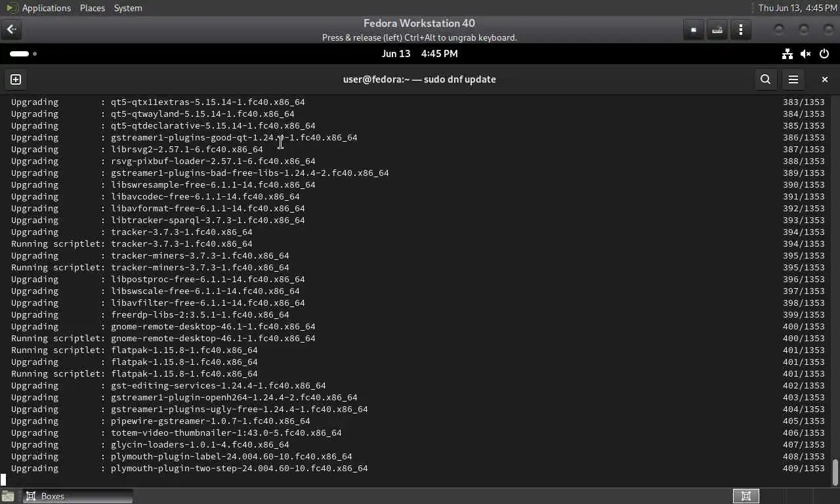Click the Fedora Workstation 40 title
Image resolution: width=840 pixels, height=504 pixels.
coord(419,23)
